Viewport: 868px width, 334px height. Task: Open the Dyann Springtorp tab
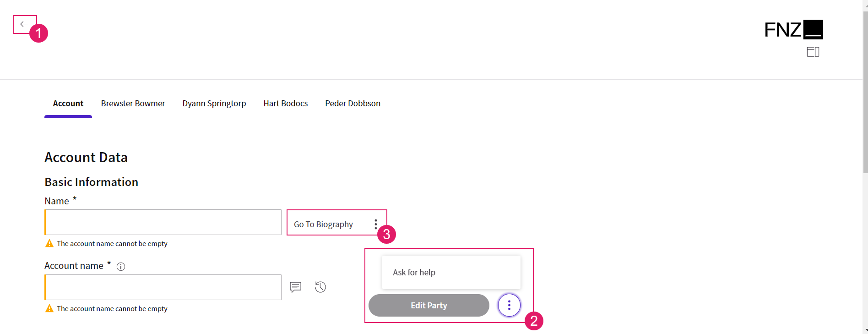pos(214,104)
